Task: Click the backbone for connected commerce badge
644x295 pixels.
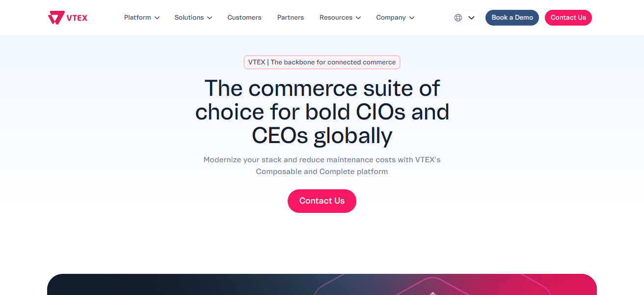Action: [322, 62]
